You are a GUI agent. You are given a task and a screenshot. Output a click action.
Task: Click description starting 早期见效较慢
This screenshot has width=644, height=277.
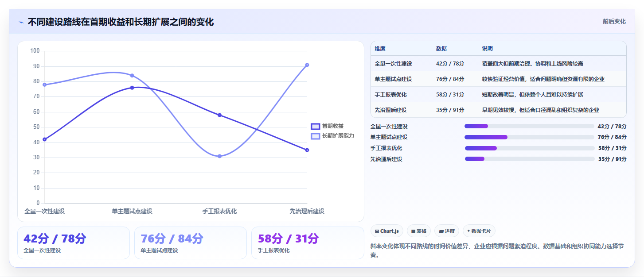pos(541,110)
